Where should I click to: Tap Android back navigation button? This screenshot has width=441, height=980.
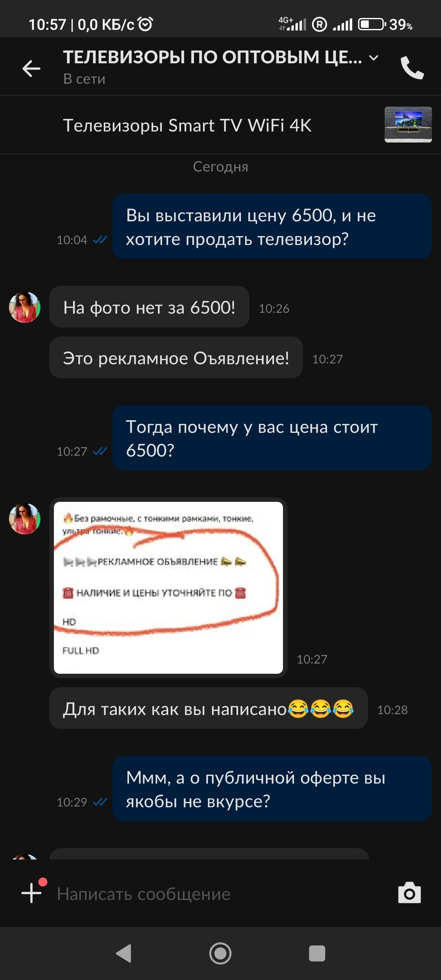pos(124,953)
